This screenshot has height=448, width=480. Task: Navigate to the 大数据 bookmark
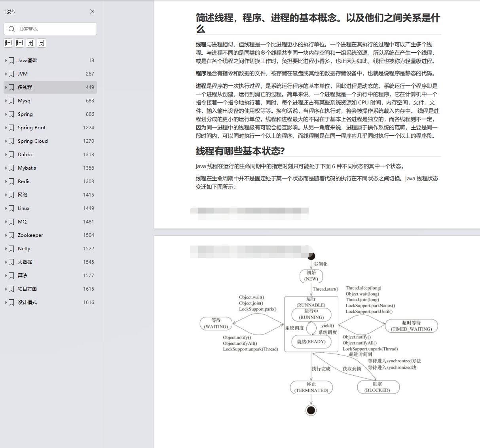25,262
